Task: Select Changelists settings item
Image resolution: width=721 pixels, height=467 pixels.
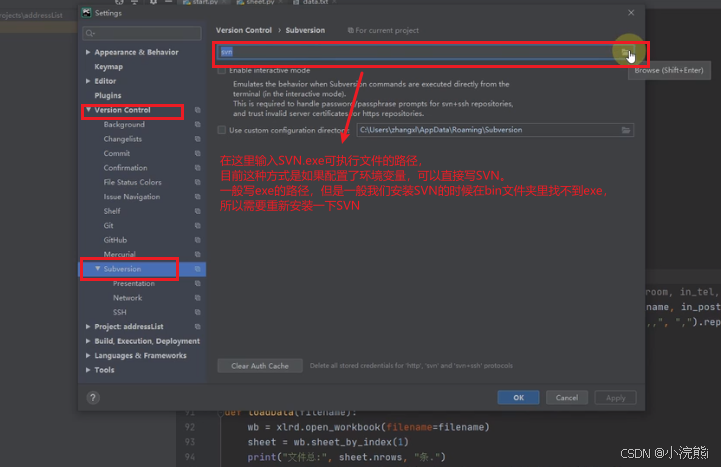Action: pos(123,139)
